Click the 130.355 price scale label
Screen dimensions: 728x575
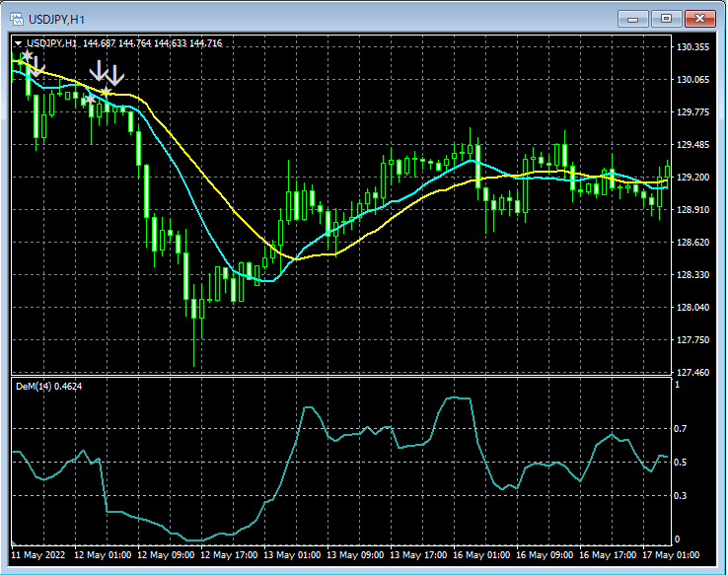click(692, 47)
